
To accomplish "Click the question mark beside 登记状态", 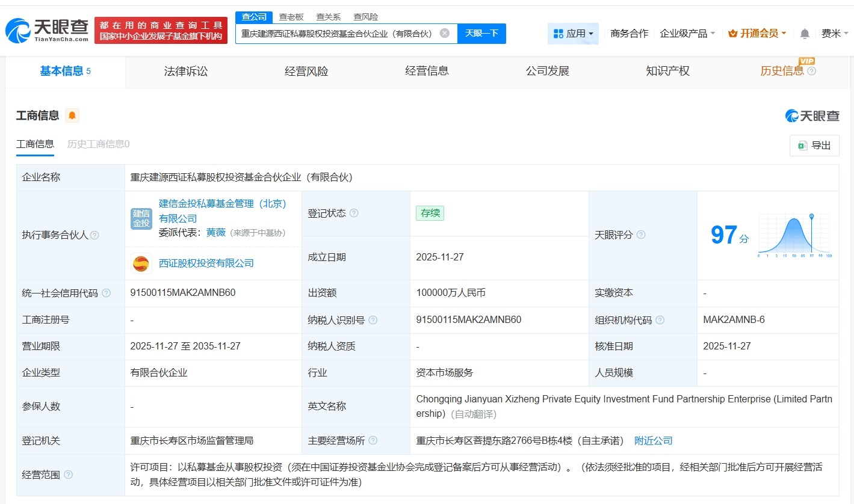I will (354, 213).
